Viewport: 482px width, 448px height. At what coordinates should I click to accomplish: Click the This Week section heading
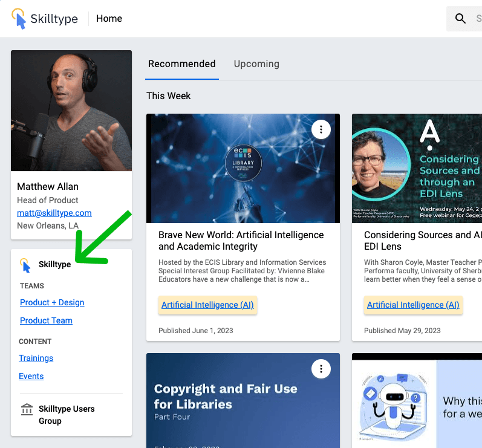169,96
